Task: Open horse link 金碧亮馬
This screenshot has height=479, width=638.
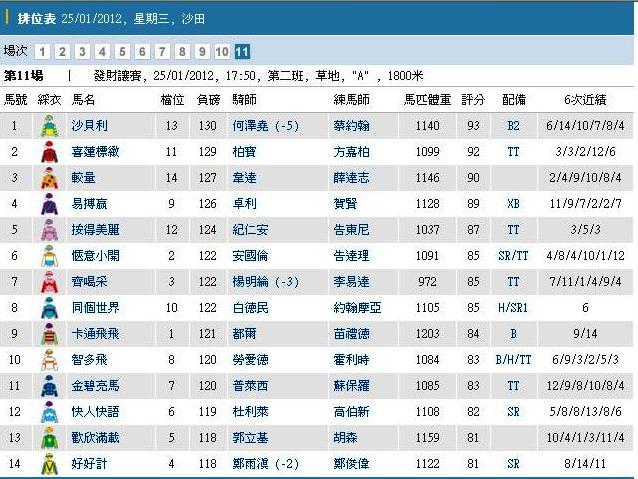Action: pyautogui.click(x=95, y=385)
